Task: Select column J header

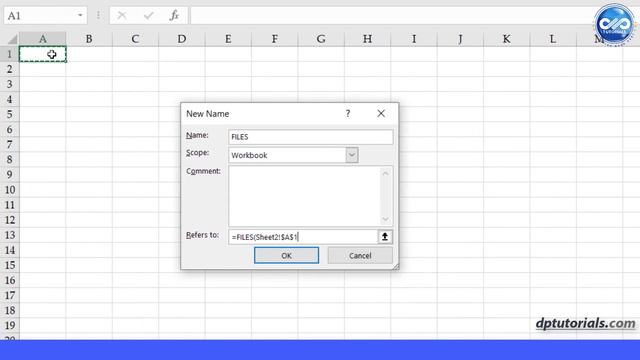Action: [x=460, y=39]
